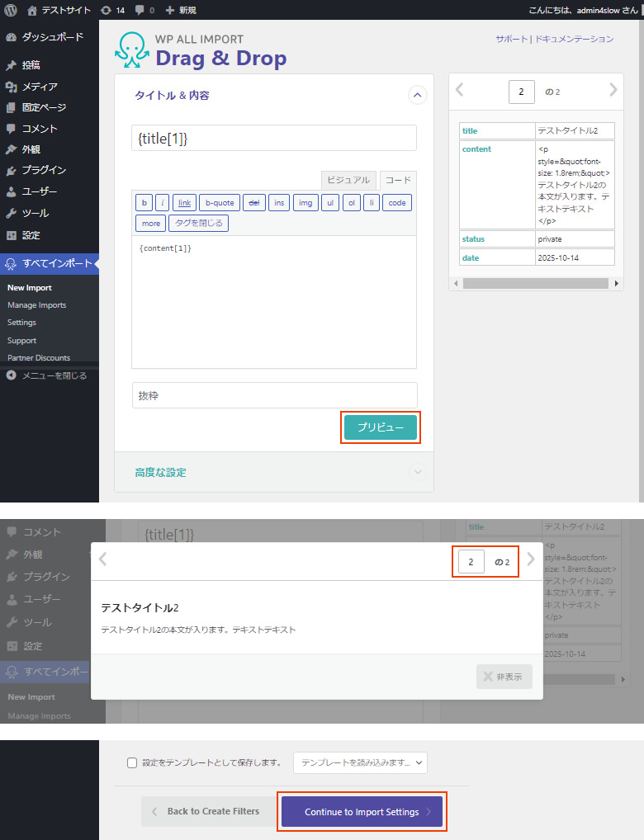Image resolution: width=644 pixels, height=840 pixels.
Task: Go to previous record arrow in preview popup
Action: (103, 559)
